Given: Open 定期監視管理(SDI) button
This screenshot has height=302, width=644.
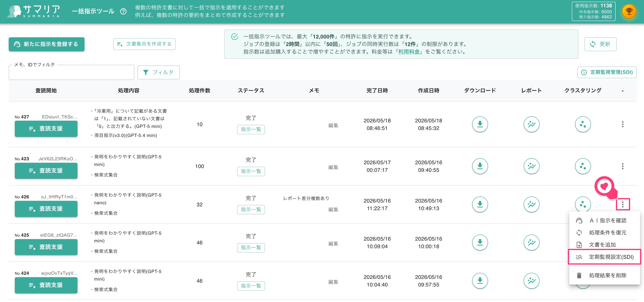Looking at the screenshot, I should 607,72.
